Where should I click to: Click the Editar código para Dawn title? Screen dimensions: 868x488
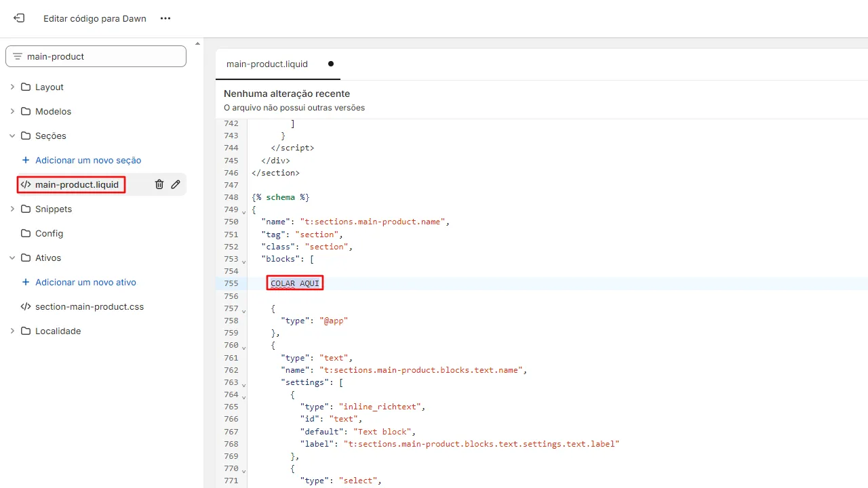tap(95, 18)
